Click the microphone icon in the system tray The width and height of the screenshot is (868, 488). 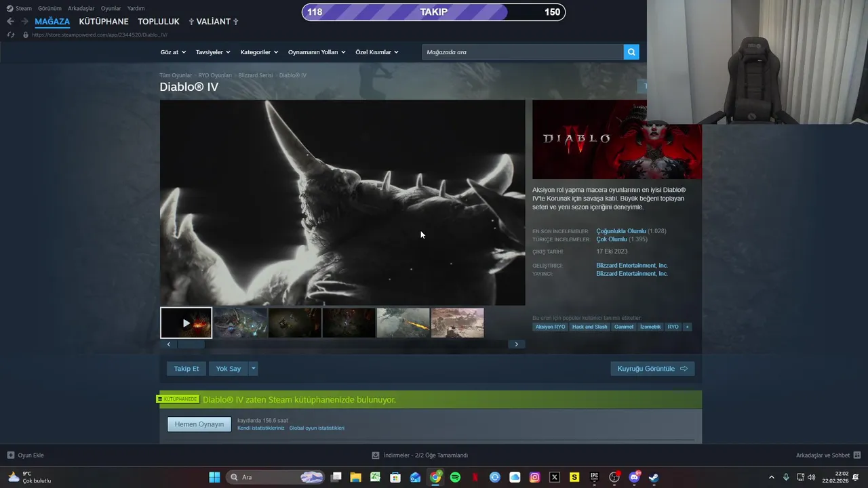coord(786,477)
